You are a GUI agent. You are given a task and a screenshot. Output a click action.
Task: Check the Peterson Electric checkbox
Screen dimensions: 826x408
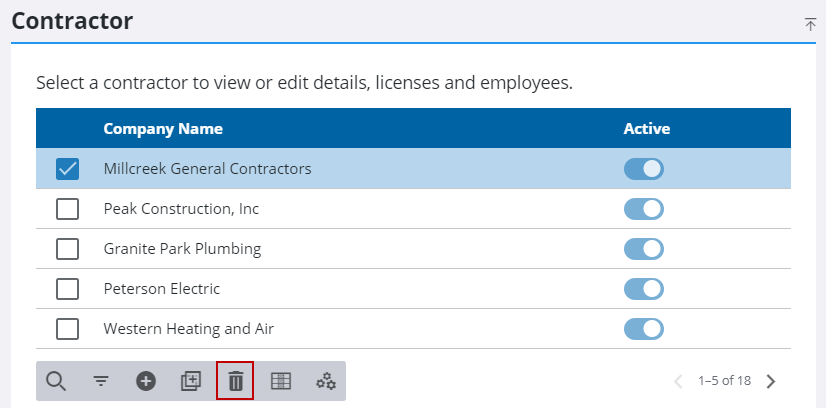click(x=67, y=289)
